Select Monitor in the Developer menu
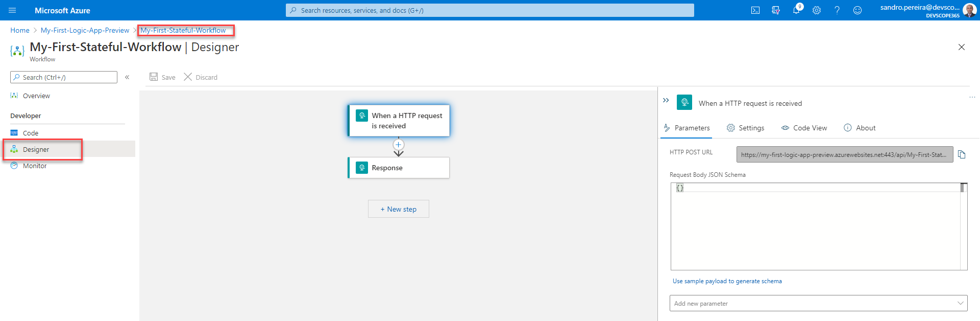Image resolution: width=980 pixels, height=321 pixels. pos(35,166)
